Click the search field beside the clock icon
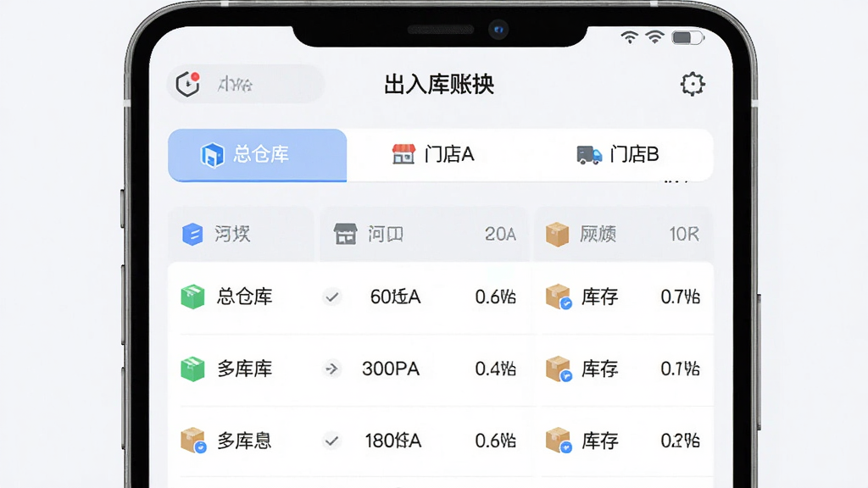The width and height of the screenshot is (868, 488). pyautogui.click(x=245, y=84)
